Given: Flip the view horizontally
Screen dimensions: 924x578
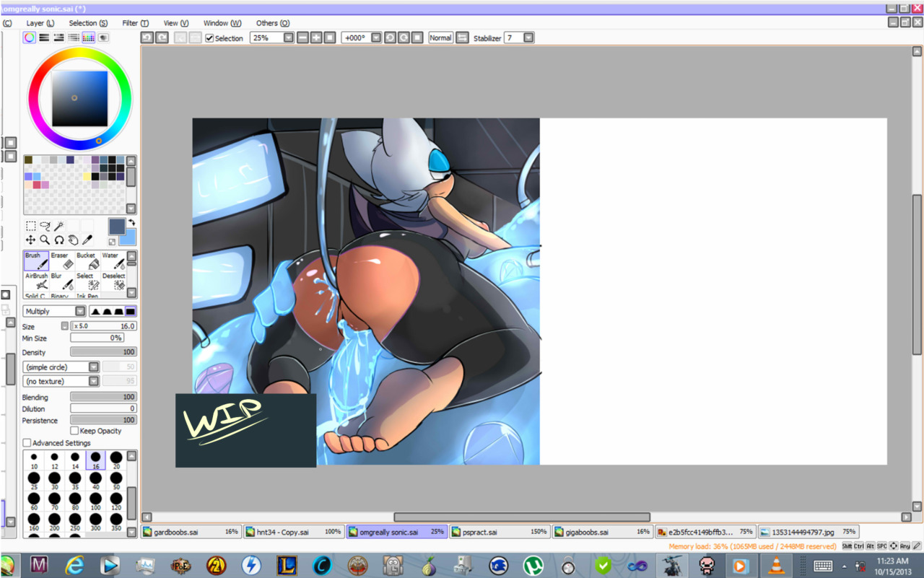Looking at the screenshot, I should click(x=462, y=38).
